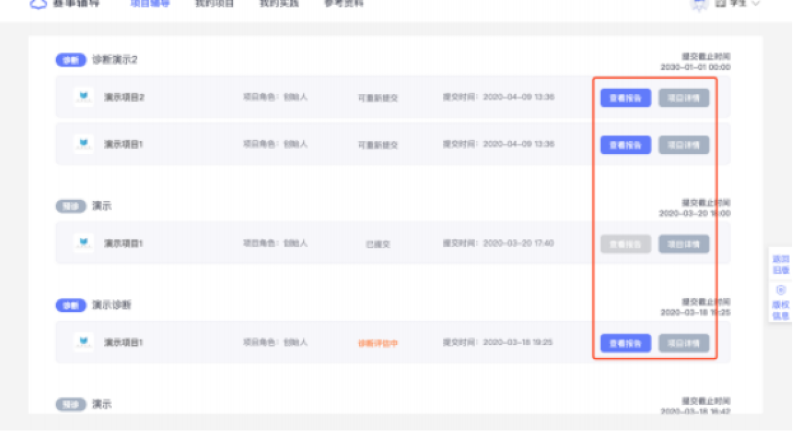Screen dimensions: 800x441
Task: Click 查看报告 in the 诊断评估中 row
Action: [x=626, y=343]
